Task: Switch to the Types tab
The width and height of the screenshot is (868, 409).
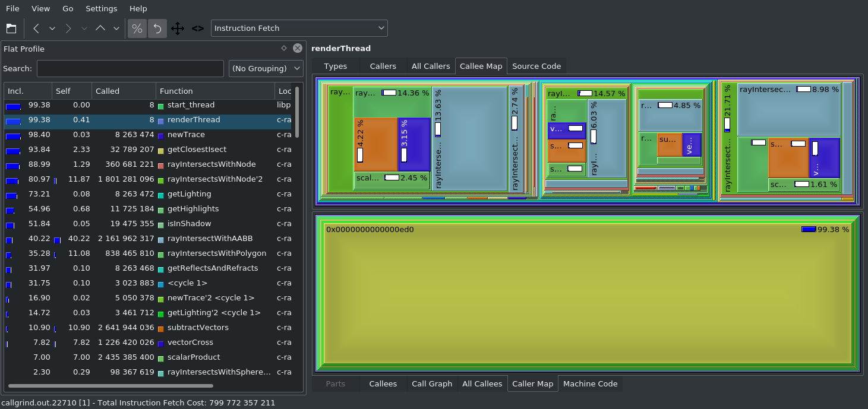Action: coord(336,66)
